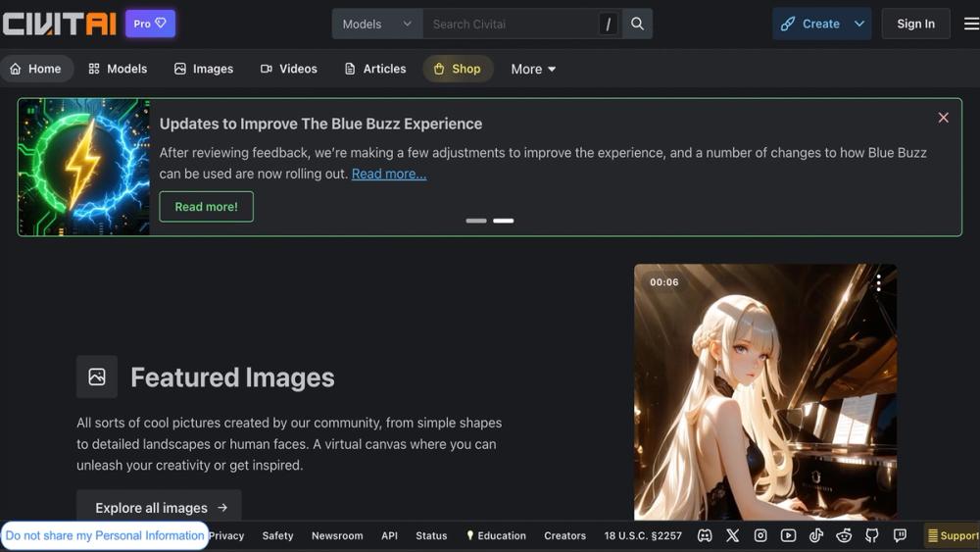Expand the Create dropdown chevron
This screenshot has width=980, height=552.
pos(859,24)
